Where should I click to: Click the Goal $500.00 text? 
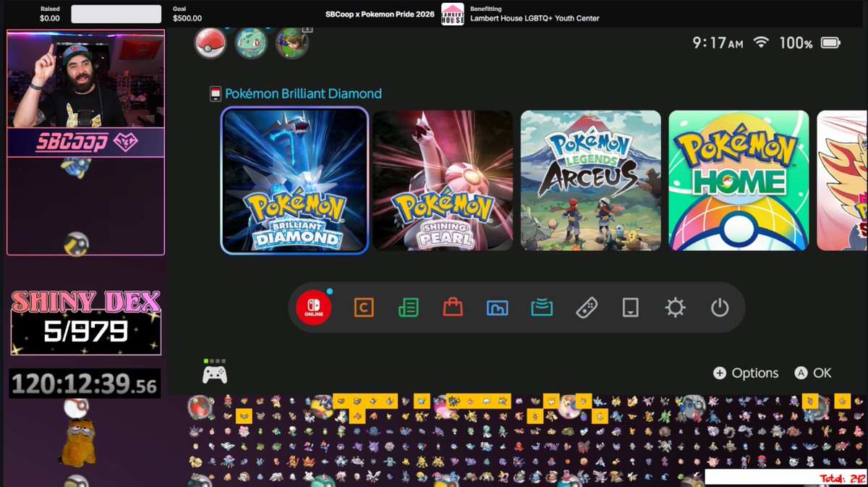(x=187, y=14)
